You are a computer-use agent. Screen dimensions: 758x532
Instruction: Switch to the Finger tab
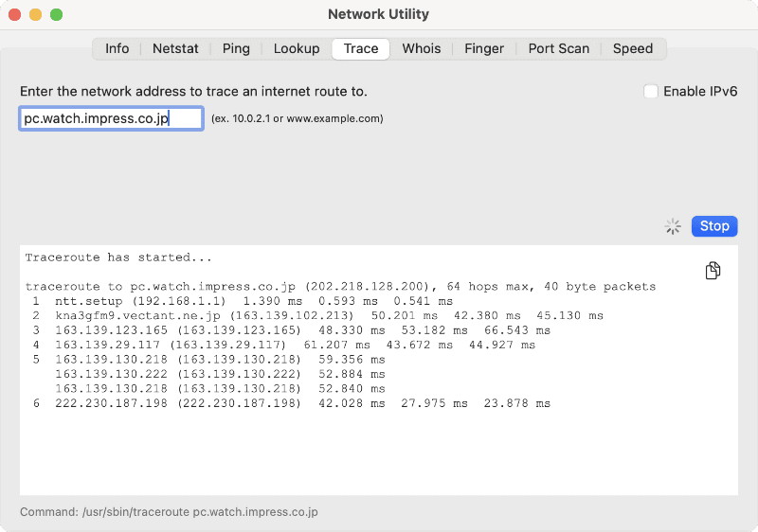(484, 49)
